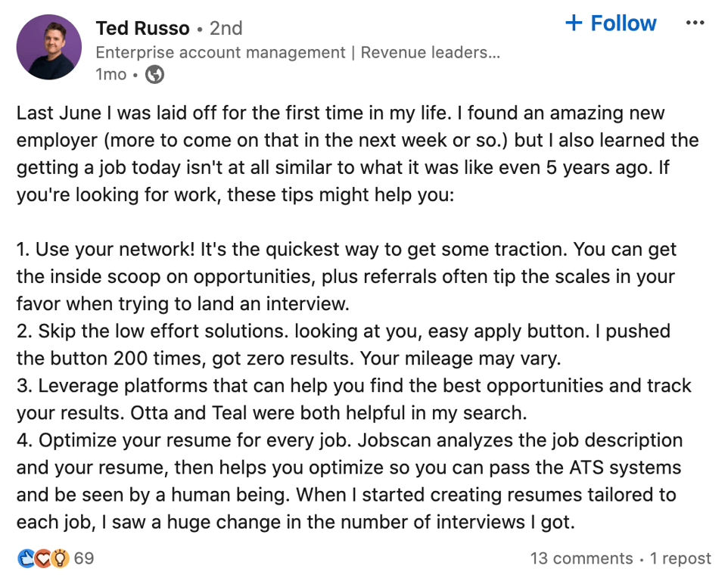Open Ted Russo's profile photo

(48, 47)
